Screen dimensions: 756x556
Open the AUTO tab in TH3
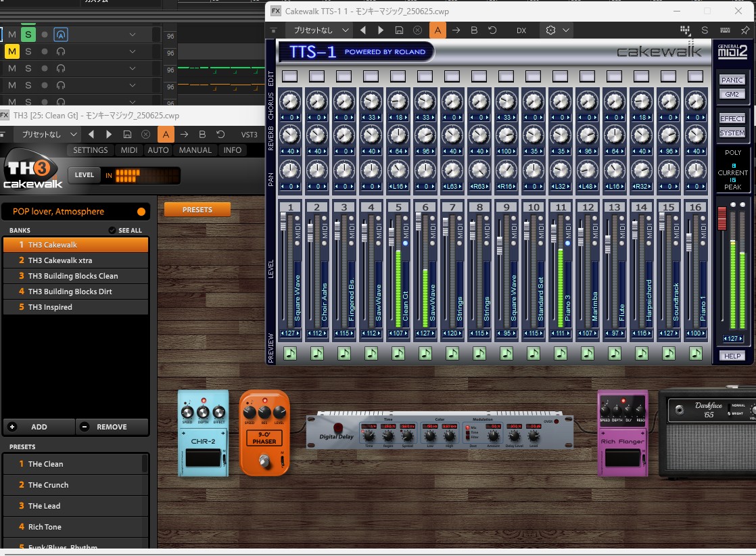pyautogui.click(x=158, y=150)
